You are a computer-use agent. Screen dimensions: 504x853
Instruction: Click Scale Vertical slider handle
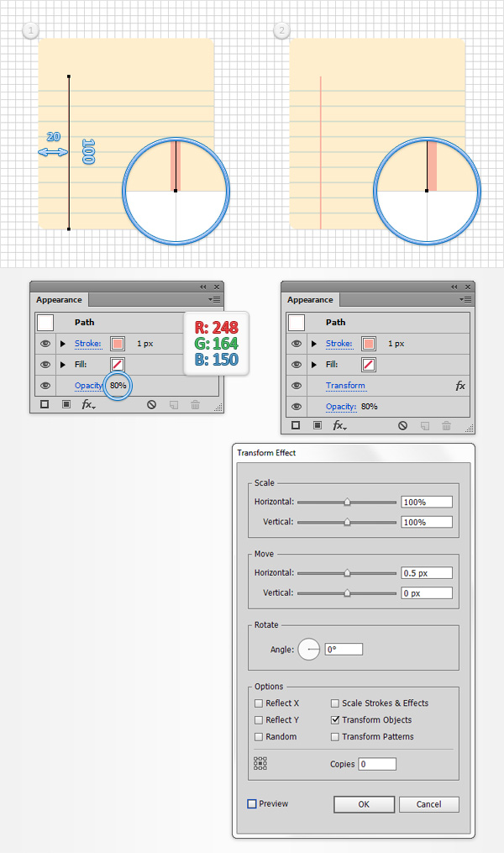pos(347,522)
